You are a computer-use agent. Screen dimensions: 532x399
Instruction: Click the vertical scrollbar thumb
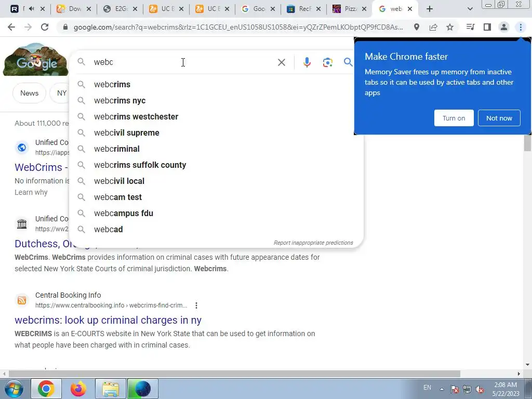coord(527,142)
